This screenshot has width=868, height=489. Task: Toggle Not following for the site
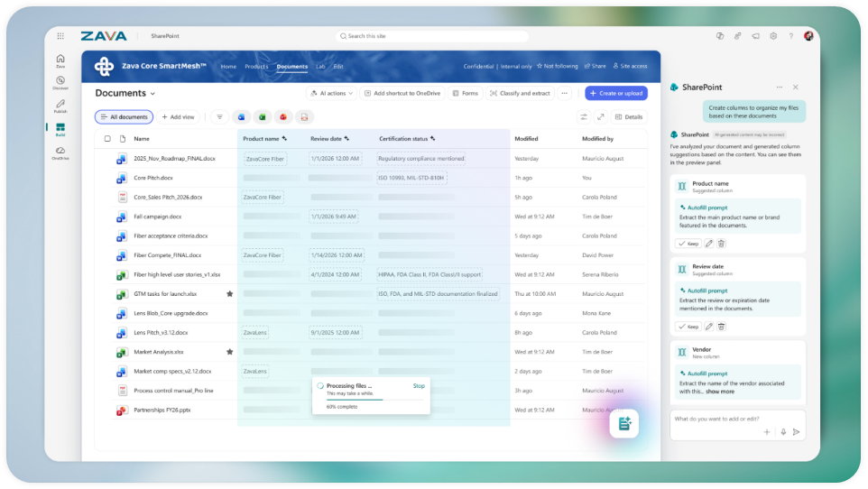pos(557,66)
